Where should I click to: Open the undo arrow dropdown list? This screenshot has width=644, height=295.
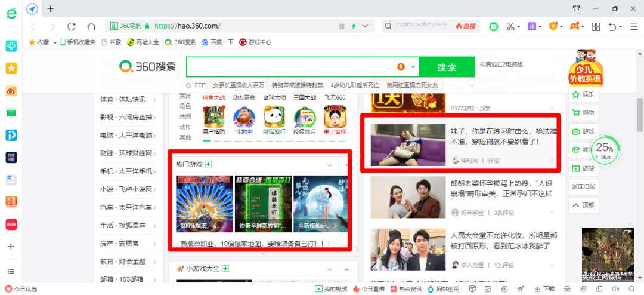pyautogui.click(x=620, y=27)
